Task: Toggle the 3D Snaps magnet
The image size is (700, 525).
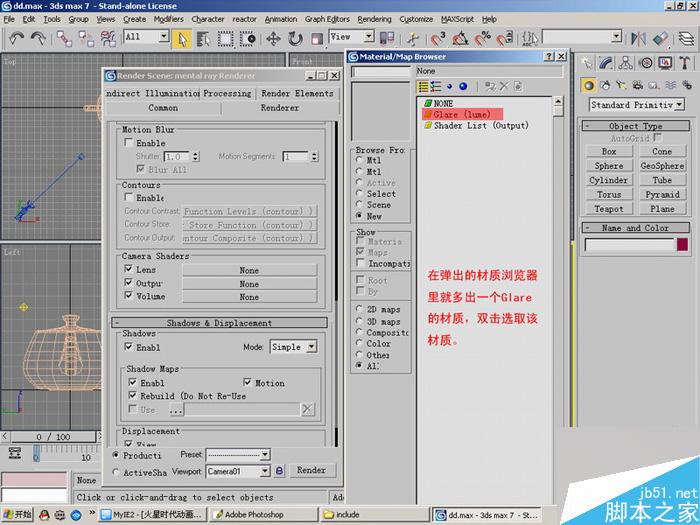Action: (438, 39)
